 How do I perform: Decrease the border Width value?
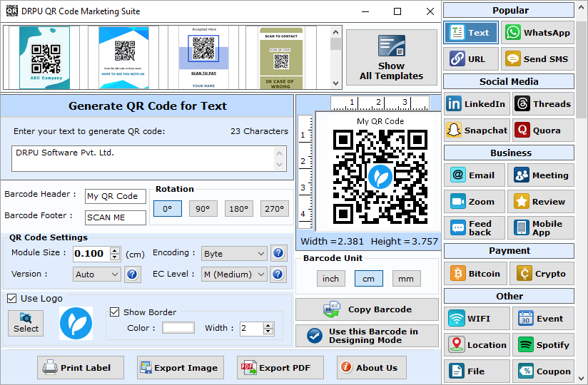268,332
